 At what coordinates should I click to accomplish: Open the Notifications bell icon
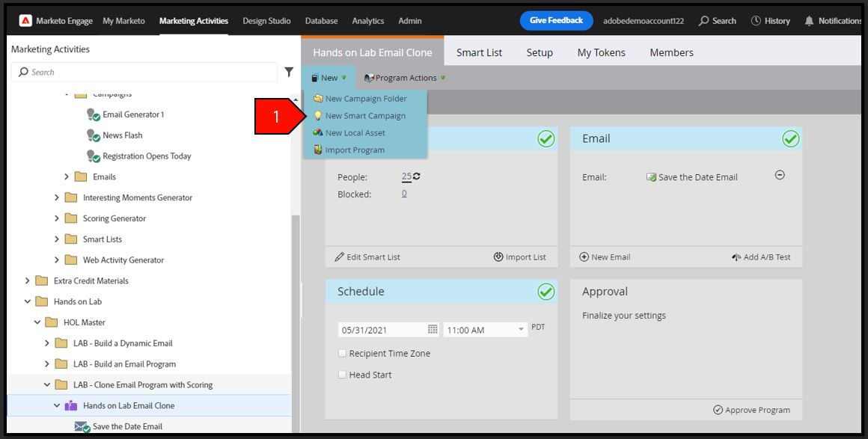[x=810, y=21]
